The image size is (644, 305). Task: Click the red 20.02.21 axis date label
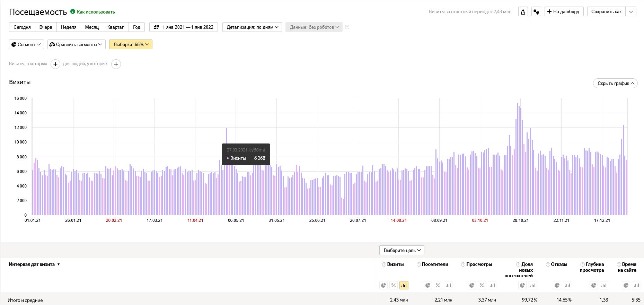(114, 220)
